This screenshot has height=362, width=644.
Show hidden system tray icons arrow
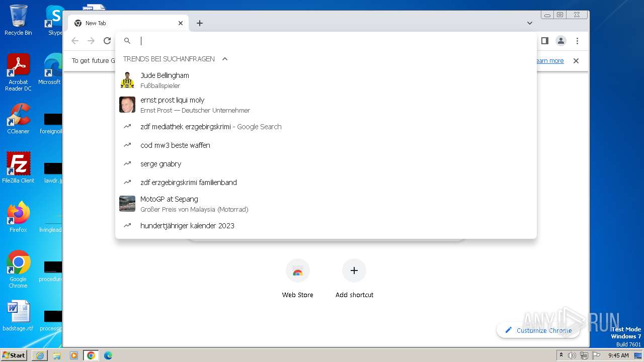point(561,355)
